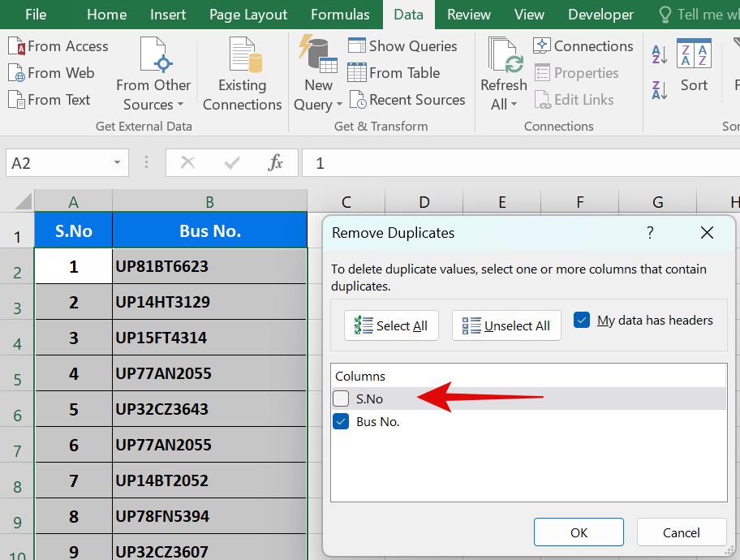740x560 pixels.
Task: Switch to the Insert tab
Action: pos(168,15)
